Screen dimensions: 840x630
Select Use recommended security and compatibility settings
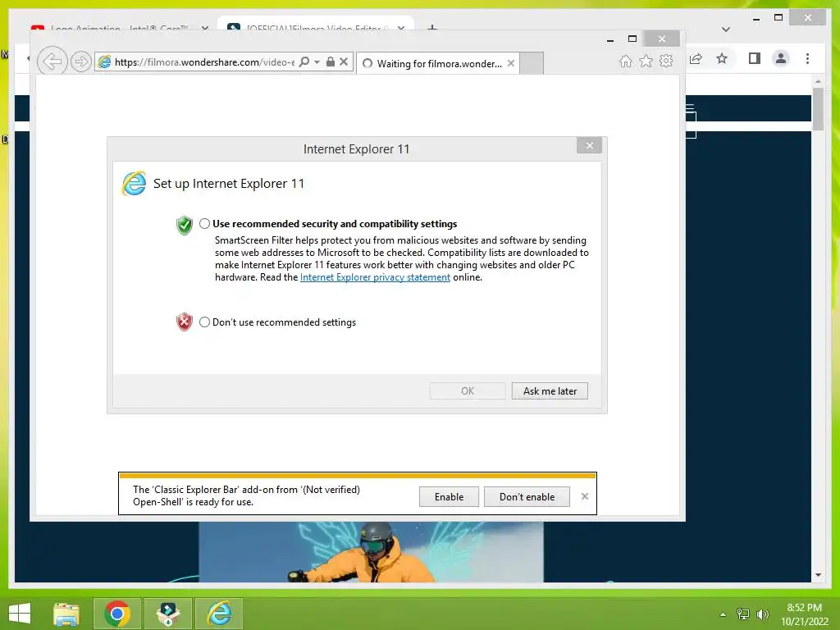tap(204, 224)
